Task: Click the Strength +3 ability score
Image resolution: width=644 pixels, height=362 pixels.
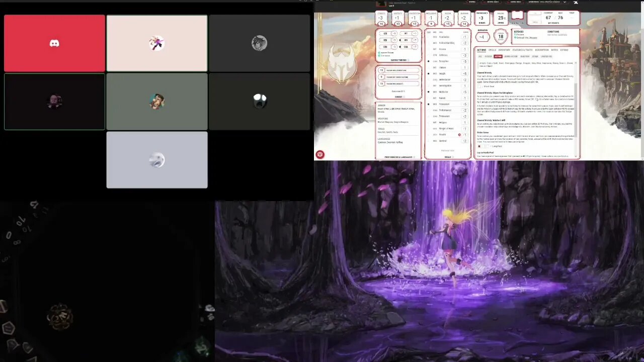Action: pyautogui.click(x=381, y=18)
